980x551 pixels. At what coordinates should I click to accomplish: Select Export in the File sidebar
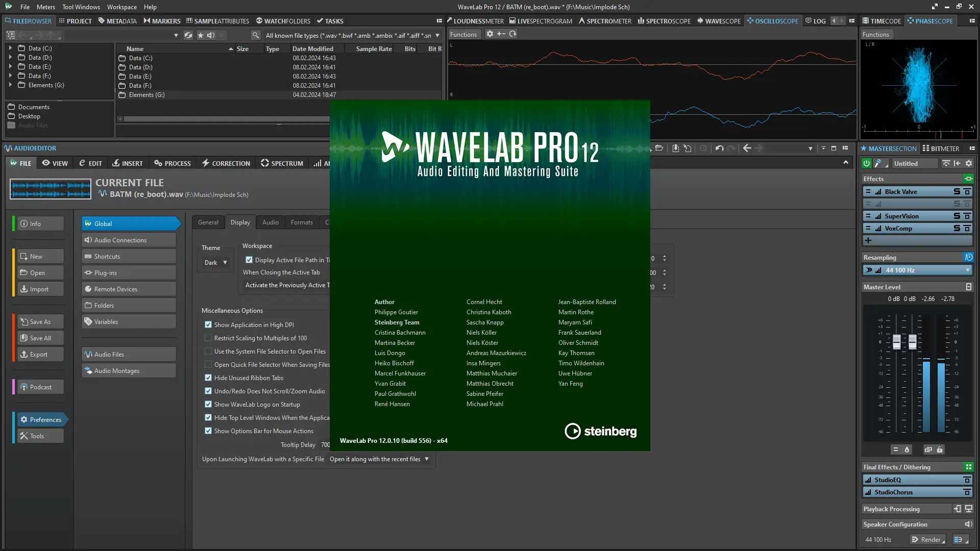click(39, 354)
